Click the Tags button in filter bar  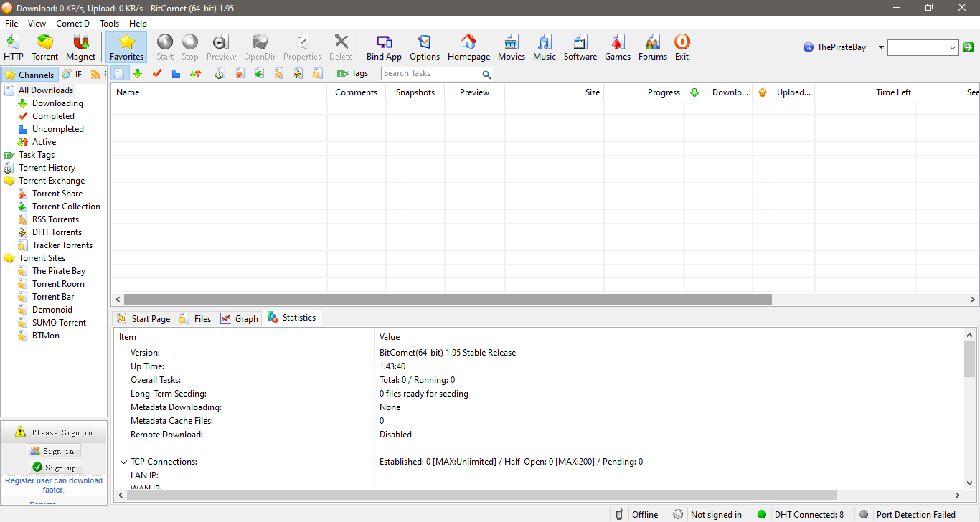[352, 73]
